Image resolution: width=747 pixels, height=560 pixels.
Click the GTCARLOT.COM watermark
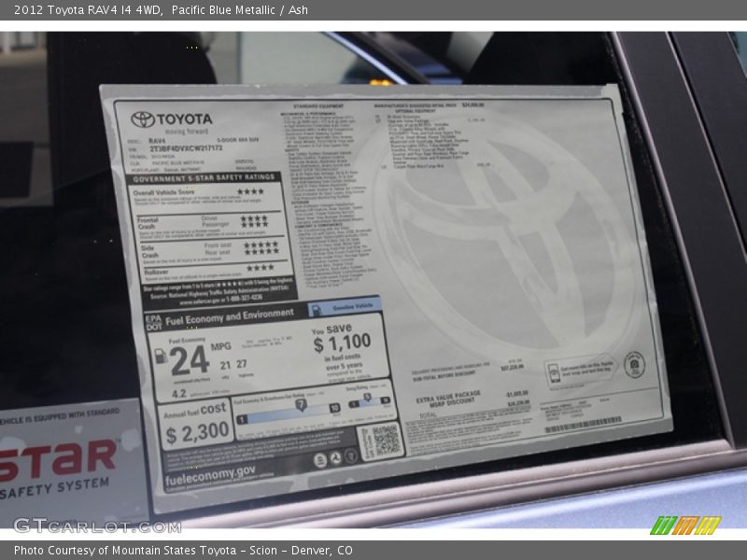(96, 525)
